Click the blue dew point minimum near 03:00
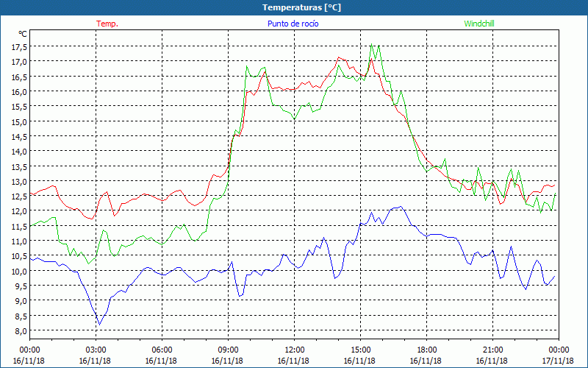 click(99, 325)
